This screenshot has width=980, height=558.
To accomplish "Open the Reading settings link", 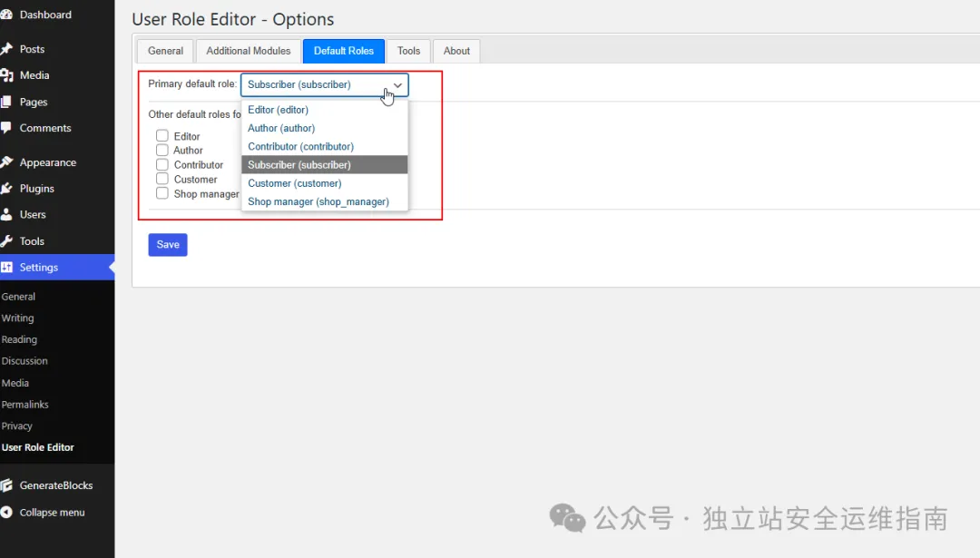I will coord(19,339).
